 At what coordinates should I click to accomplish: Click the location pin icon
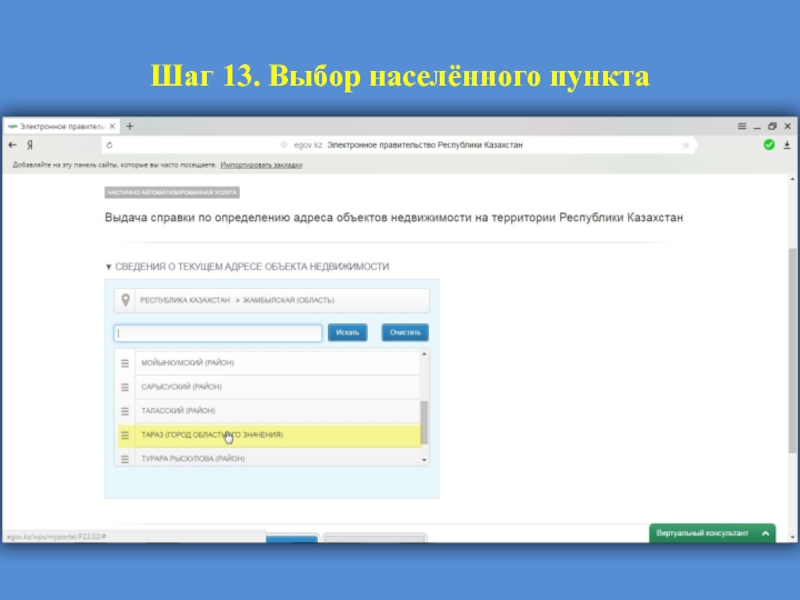click(125, 300)
